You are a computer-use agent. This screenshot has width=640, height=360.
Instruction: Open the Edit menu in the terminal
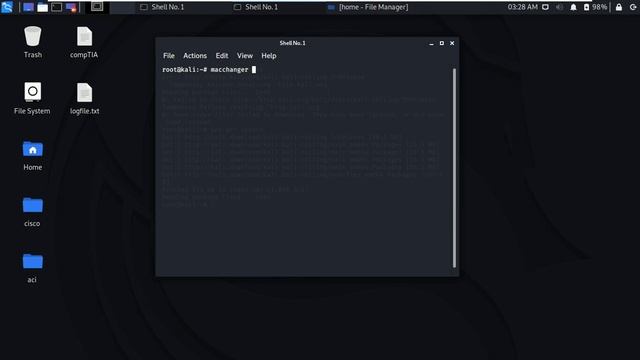click(x=222, y=56)
